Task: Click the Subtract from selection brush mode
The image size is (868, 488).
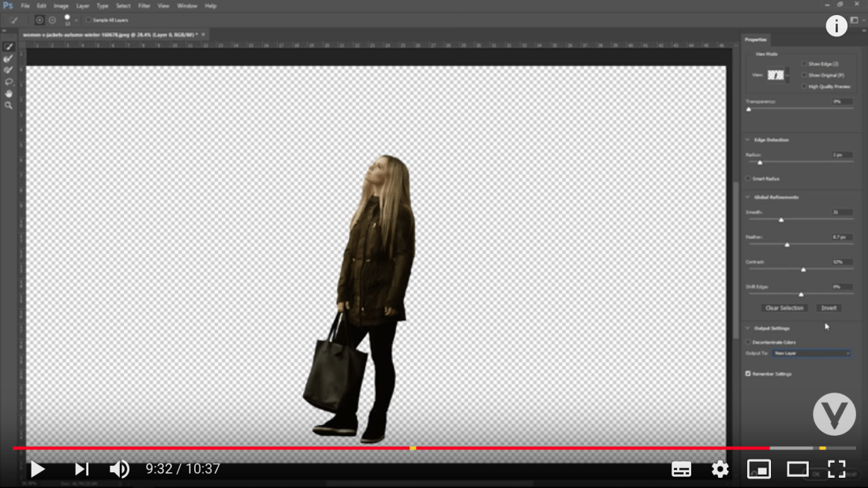Action: click(52, 20)
